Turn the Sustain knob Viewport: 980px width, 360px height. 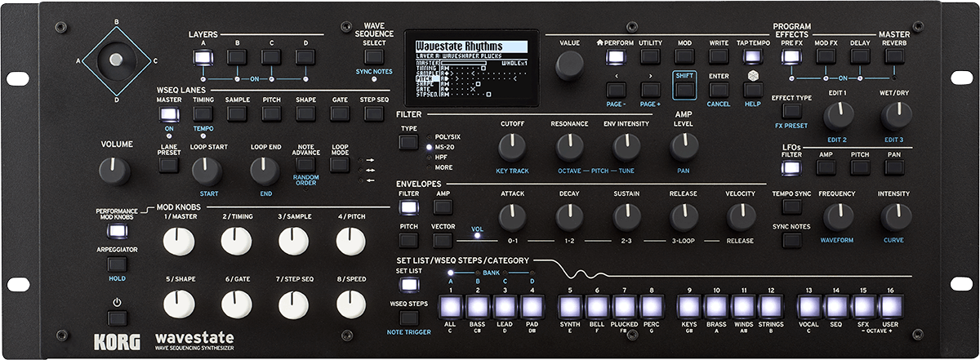627,216
